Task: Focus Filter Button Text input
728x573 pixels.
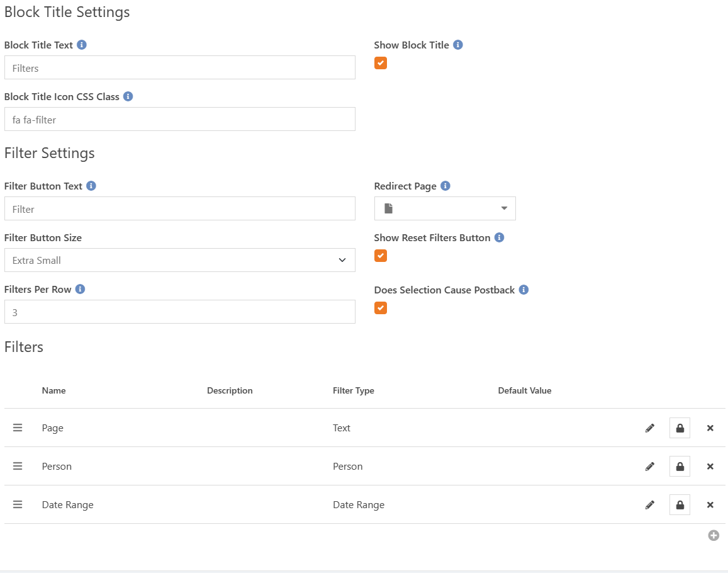Action: [180, 208]
